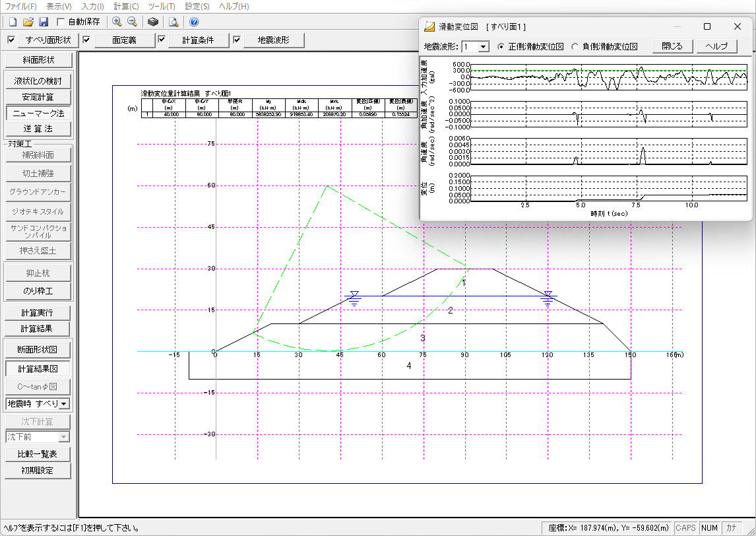Open the 設定(S) menu
Viewport: 756px width, 536px height.
pyautogui.click(x=197, y=7)
